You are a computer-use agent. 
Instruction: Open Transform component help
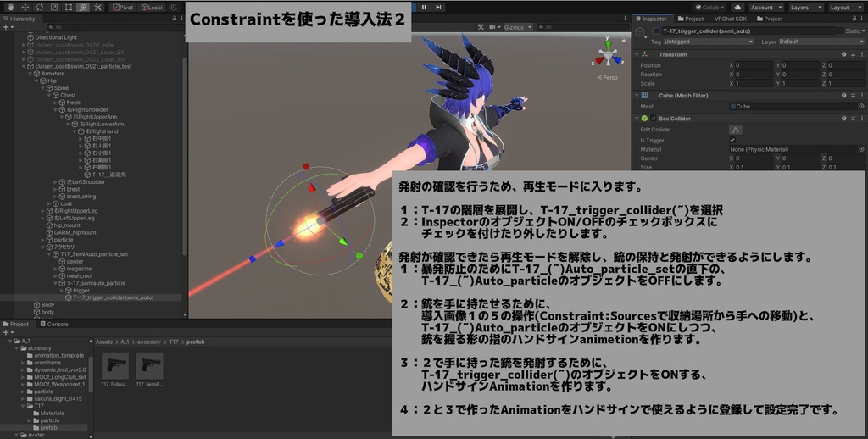tap(843, 54)
